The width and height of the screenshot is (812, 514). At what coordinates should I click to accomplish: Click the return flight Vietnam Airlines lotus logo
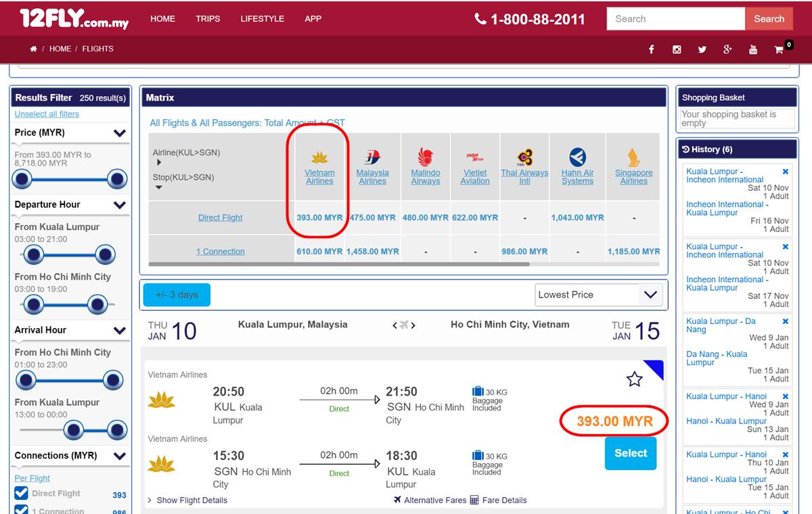tap(162, 464)
